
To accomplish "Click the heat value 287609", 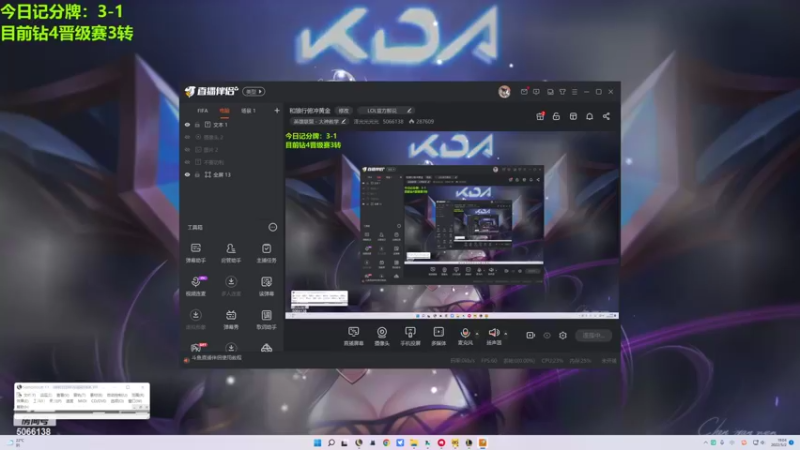I will click(421, 121).
